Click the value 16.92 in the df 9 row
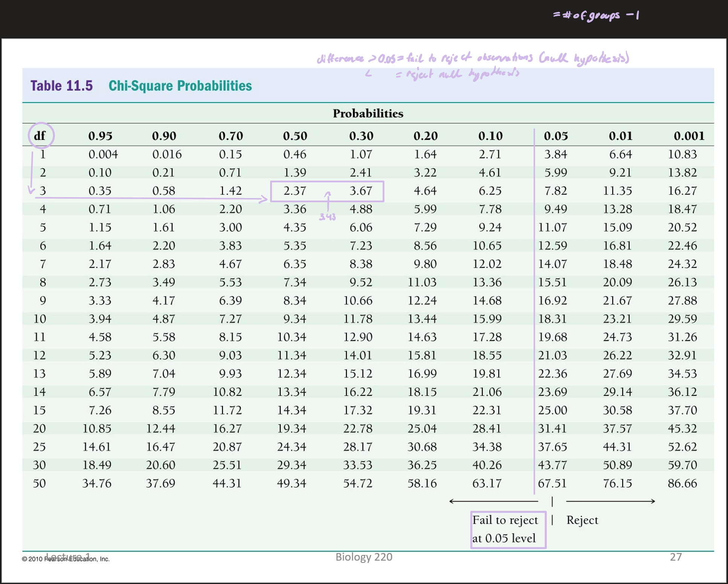This screenshot has width=728, height=584. tap(552, 300)
